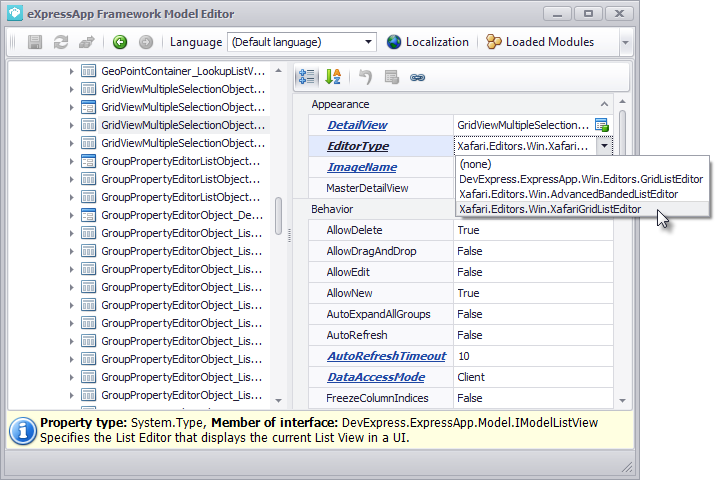
Task: Click the grayed share icon after Reload
Action: [87, 42]
